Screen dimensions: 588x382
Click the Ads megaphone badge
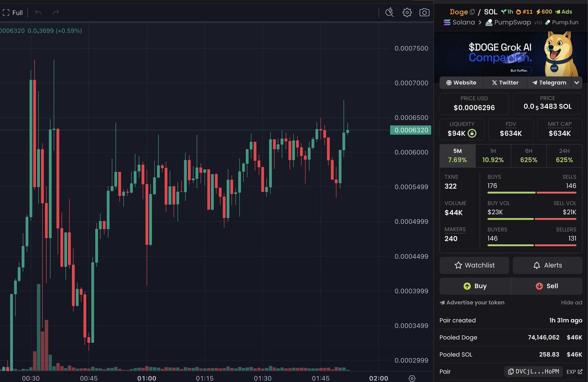click(563, 12)
